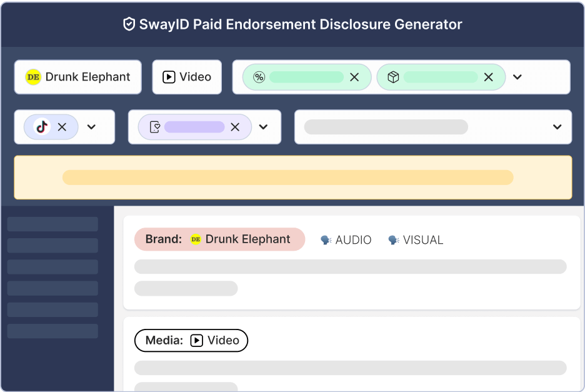Click the SwayID Paid Endorsement Disclosure Generator title
The height and width of the screenshot is (392, 585).
coord(301,24)
